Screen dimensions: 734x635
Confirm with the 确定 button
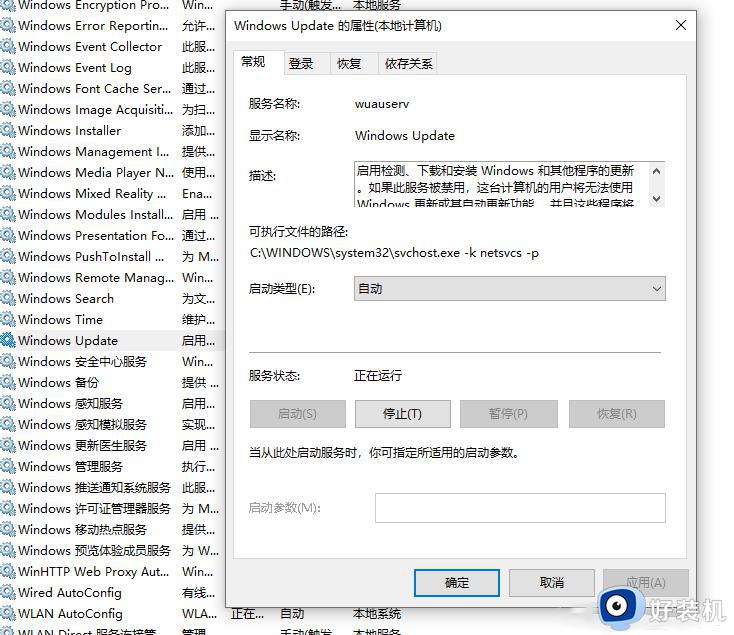[457, 583]
